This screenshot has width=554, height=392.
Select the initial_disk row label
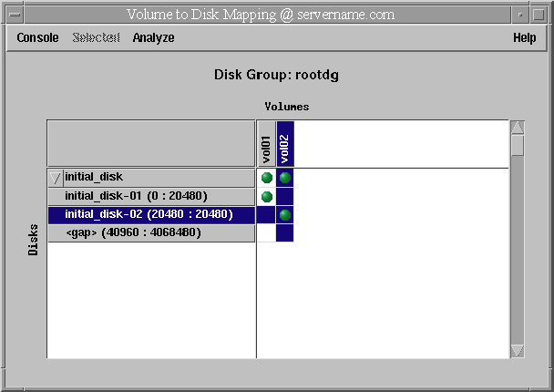pos(94,177)
